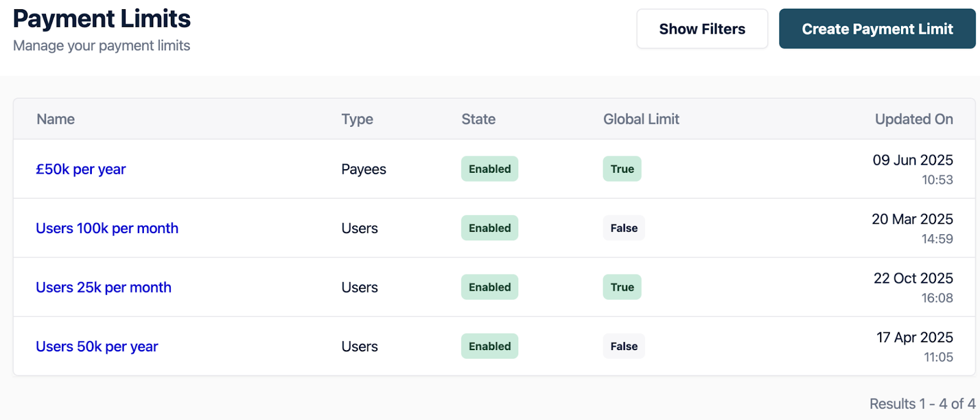The image size is (980, 420).
Task: Click Enabled badge in Users 25k per month row
Action: (x=489, y=288)
